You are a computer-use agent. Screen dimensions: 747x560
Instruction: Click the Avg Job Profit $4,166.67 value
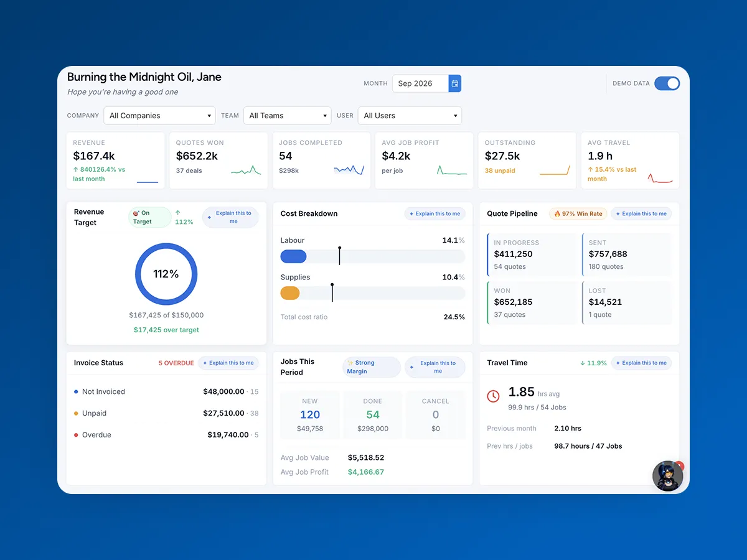(366, 472)
